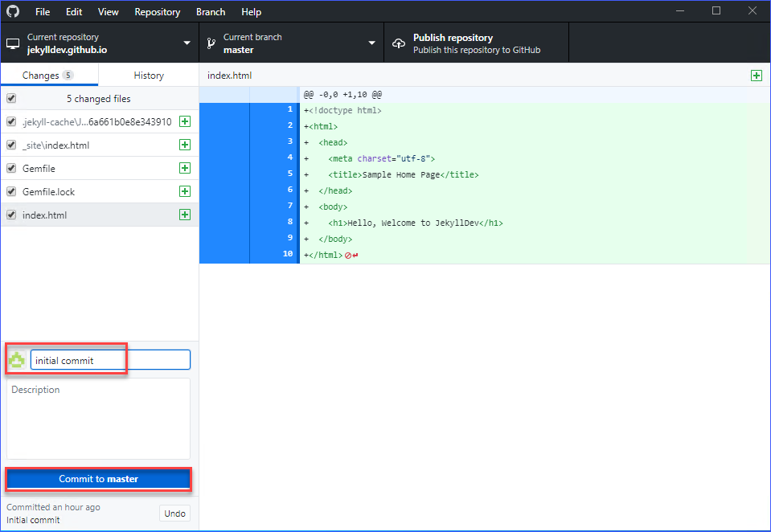
Task: Click the green plus icon for index.html row
Action: coord(185,215)
